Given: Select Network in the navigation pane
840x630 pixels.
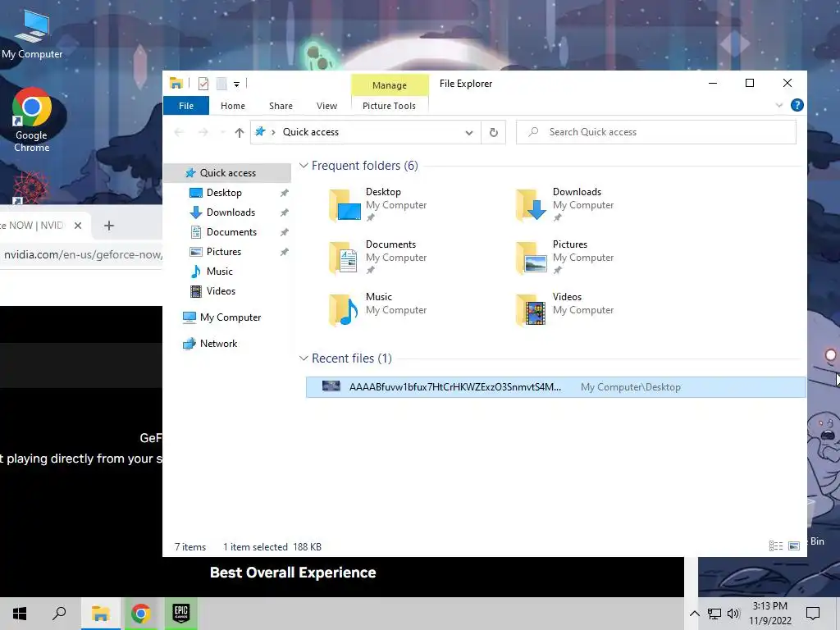Looking at the screenshot, I should tap(218, 344).
